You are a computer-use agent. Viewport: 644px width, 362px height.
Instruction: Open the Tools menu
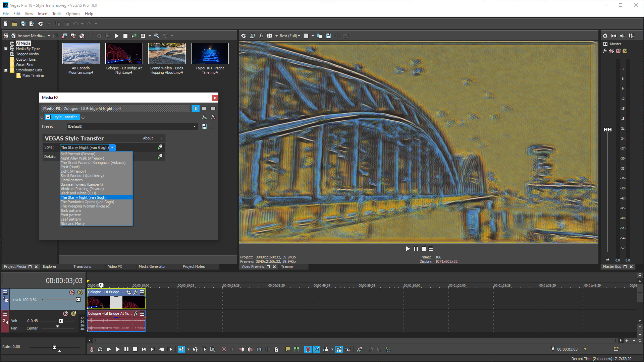click(x=56, y=14)
